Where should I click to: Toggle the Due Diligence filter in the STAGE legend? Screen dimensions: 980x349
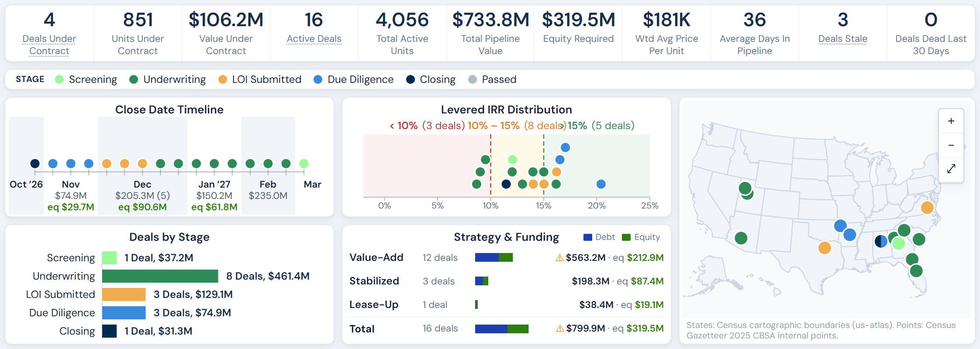354,79
